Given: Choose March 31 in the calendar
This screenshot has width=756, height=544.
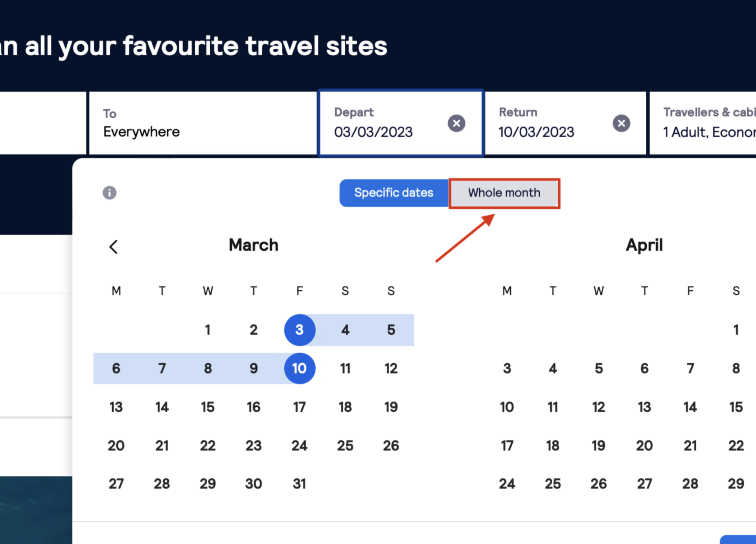Looking at the screenshot, I should coord(299,484).
